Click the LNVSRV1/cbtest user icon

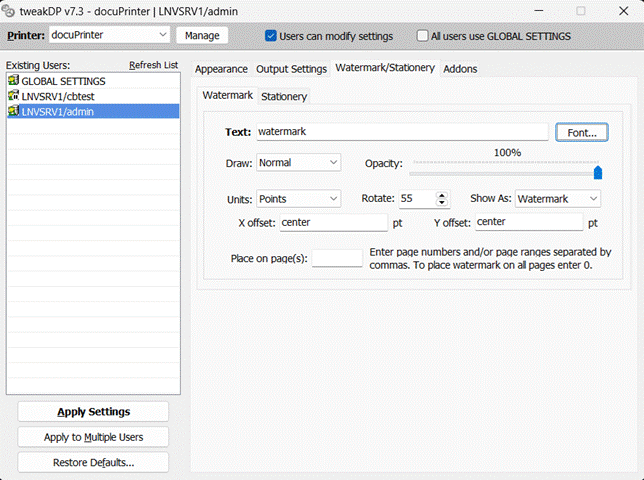point(13,96)
